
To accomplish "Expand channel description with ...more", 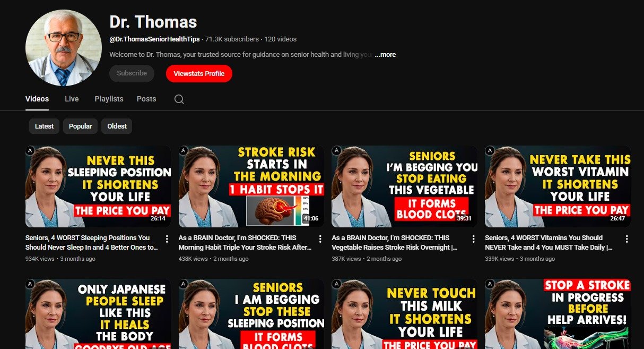I will tap(385, 55).
